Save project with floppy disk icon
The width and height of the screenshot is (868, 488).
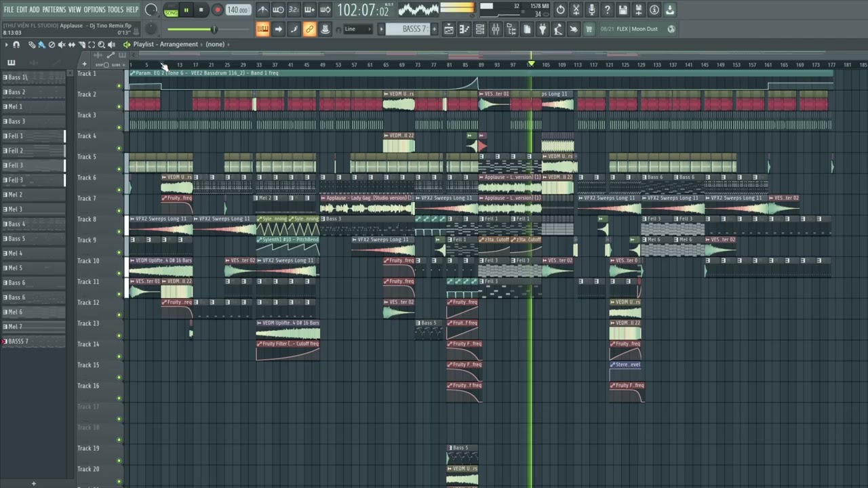tap(623, 9)
